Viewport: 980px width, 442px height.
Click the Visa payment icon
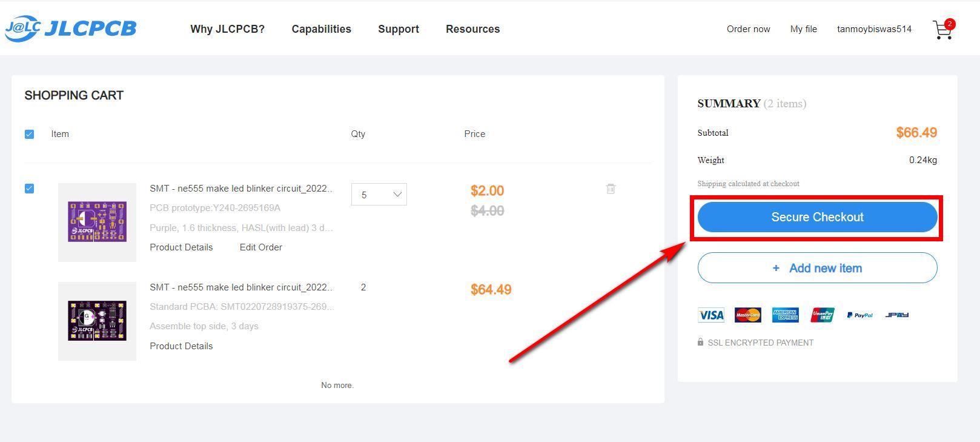(x=711, y=315)
